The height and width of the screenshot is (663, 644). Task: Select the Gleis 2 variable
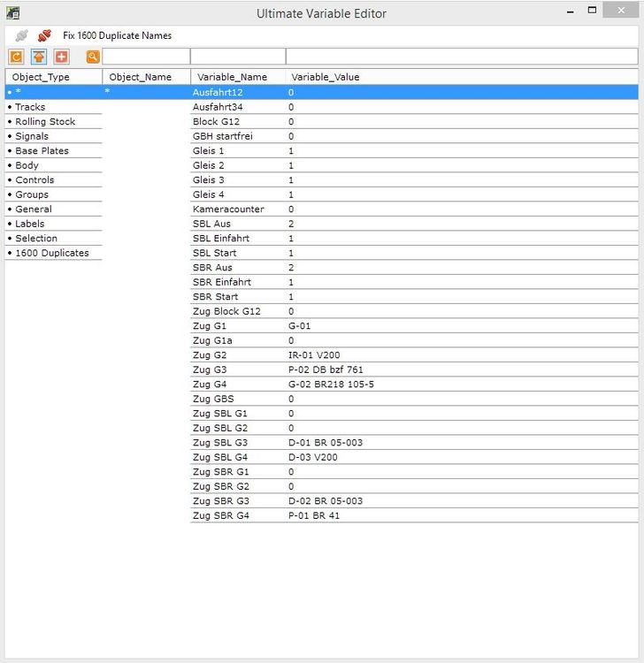point(208,165)
